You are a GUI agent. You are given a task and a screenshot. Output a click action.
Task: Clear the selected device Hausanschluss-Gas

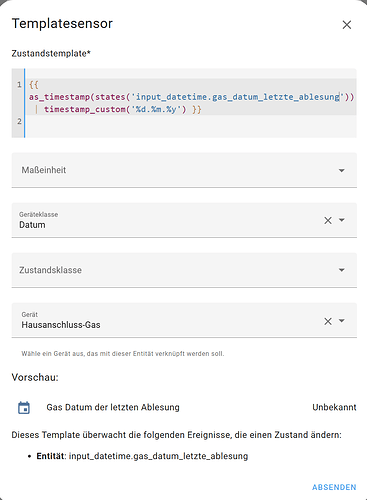[328, 321]
